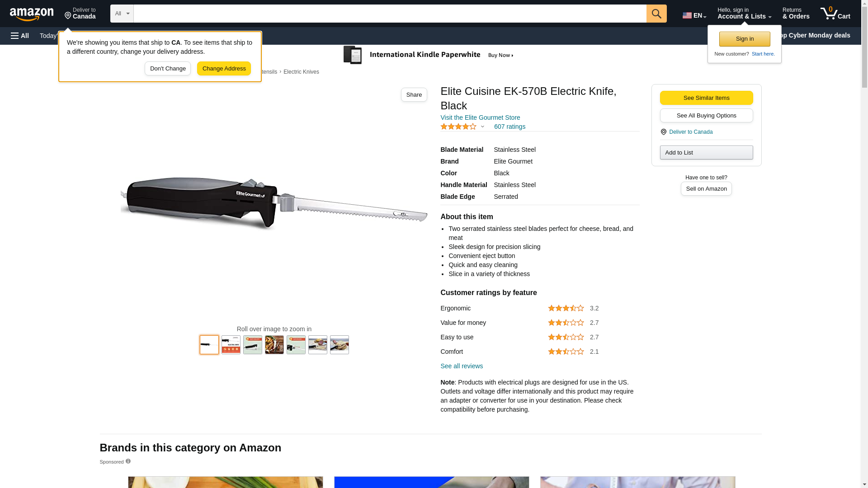Open the EN language selector
This screenshot has height=488, width=868.
point(694,15)
